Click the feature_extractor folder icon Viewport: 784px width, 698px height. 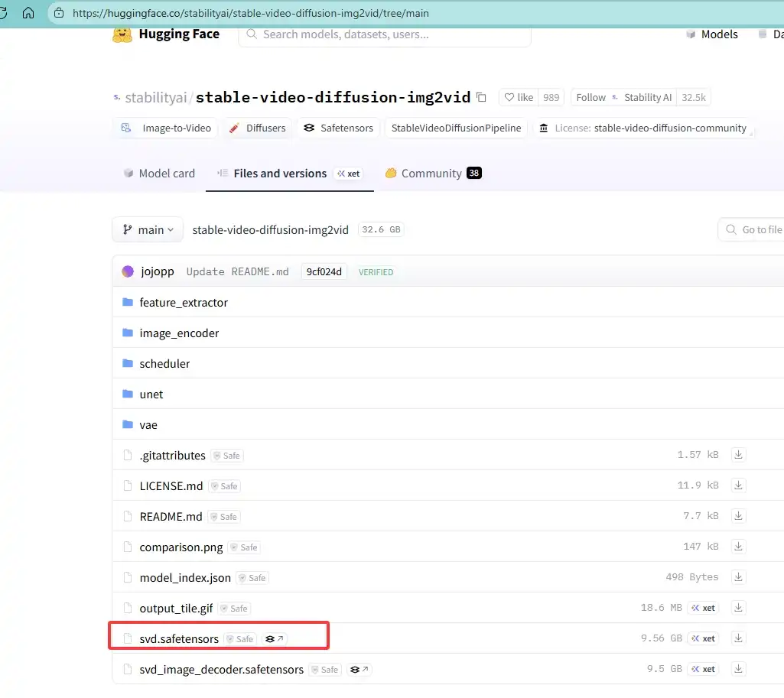(128, 302)
